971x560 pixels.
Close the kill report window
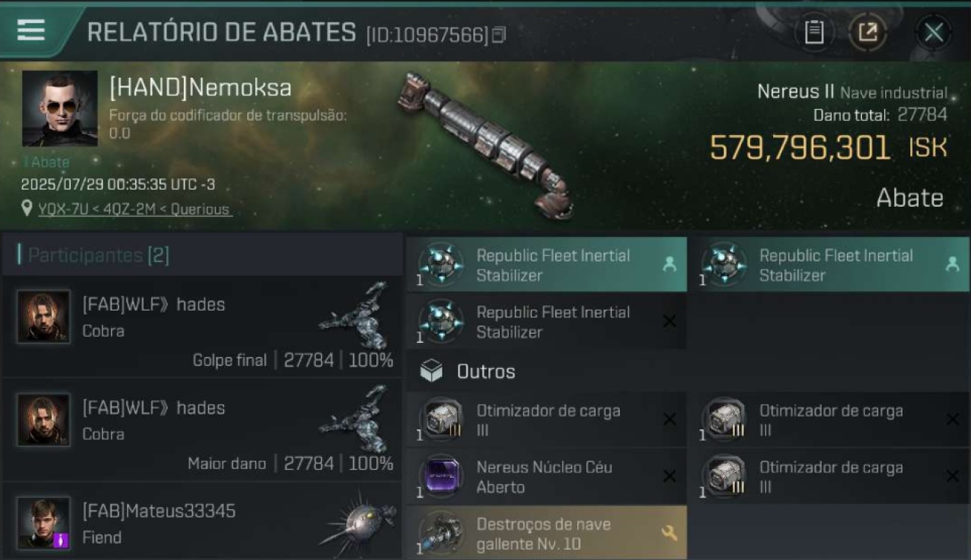pos(934,32)
